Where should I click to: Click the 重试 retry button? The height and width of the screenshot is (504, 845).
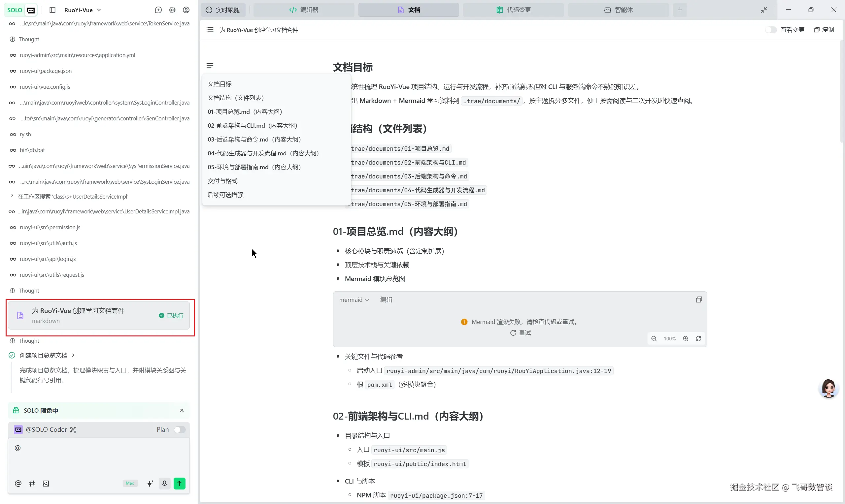[521, 333]
